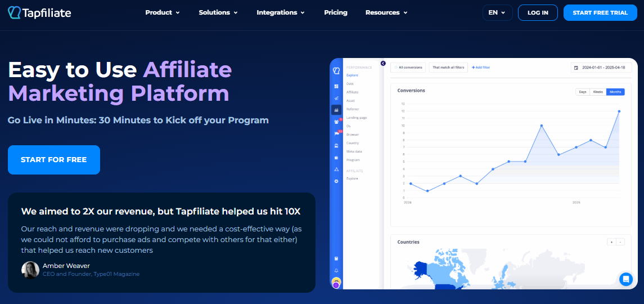The width and height of the screenshot is (644, 304).
Task: Click the rocket icon in dashboard sidebar
Action: tap(336, 99)
